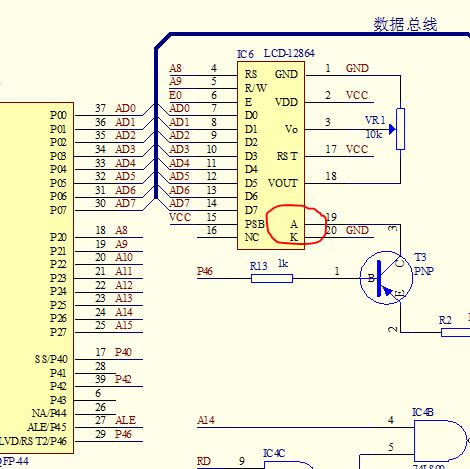Click the D4 pin name in IC6
The width and height of the screenshot is (470, 469).
coord(251,169)
